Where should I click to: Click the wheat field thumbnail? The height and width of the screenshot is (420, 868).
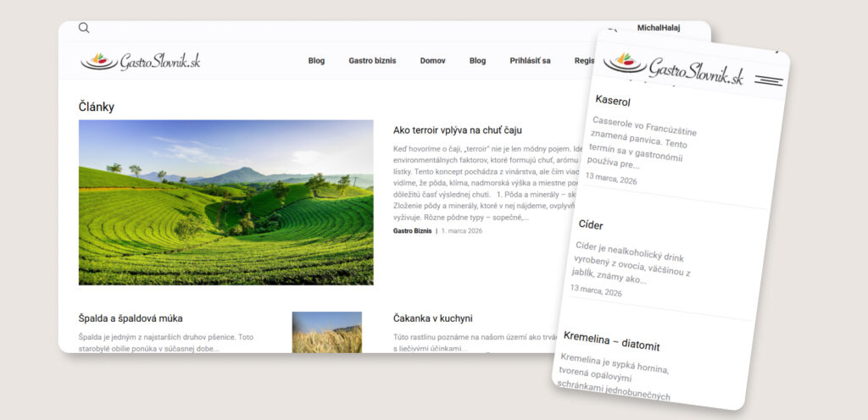pos(326,331)
